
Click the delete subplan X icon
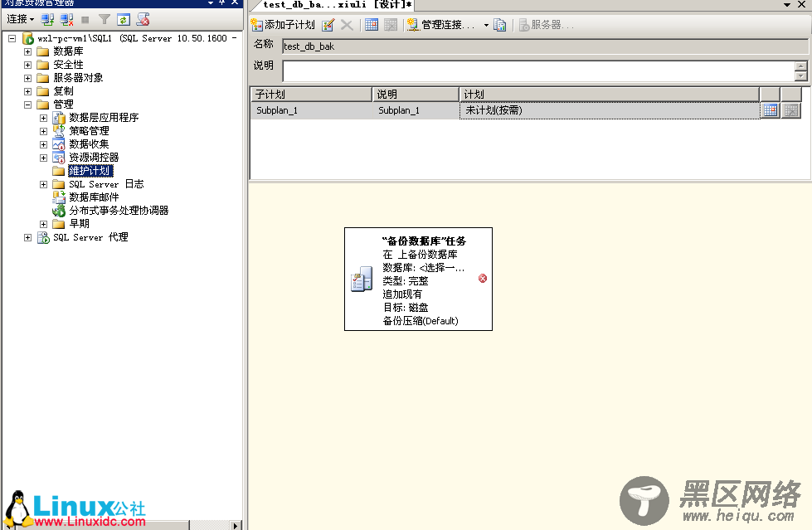tap(347, 25)
